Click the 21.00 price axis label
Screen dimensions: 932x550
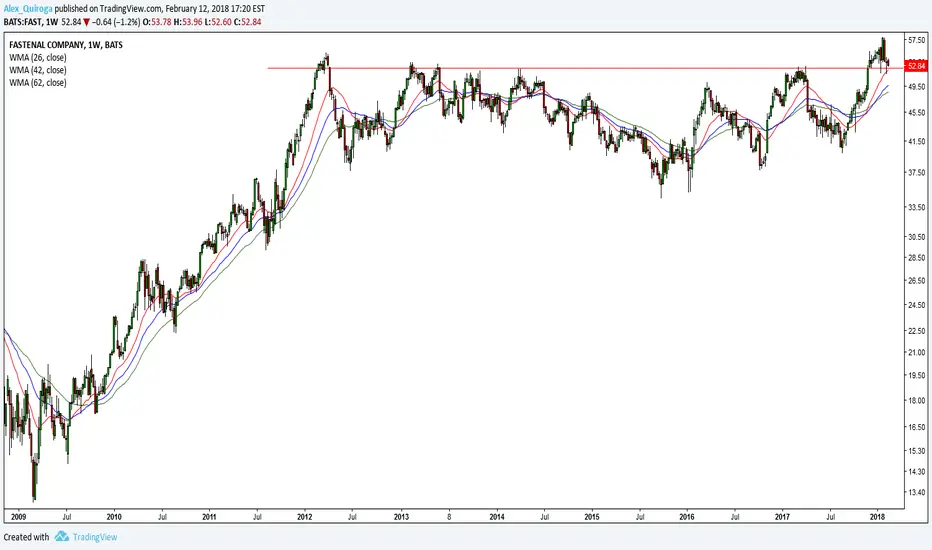click(917, 352)
